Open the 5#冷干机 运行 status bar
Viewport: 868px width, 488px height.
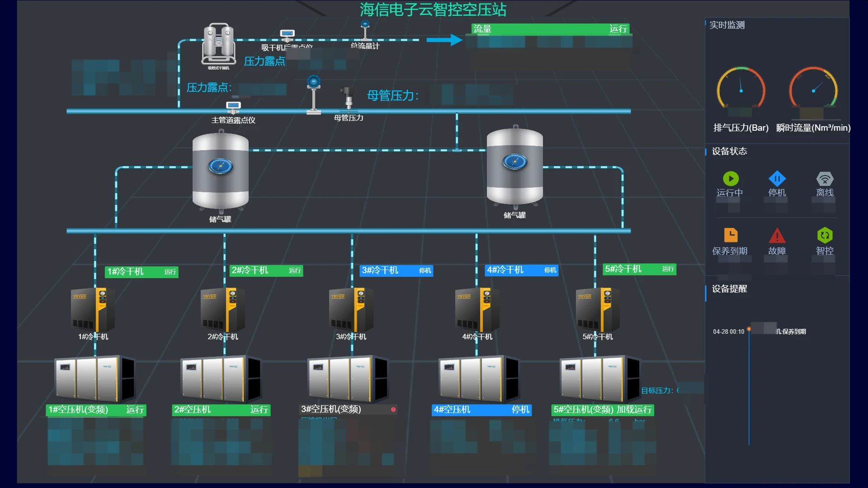click(640, 269)
